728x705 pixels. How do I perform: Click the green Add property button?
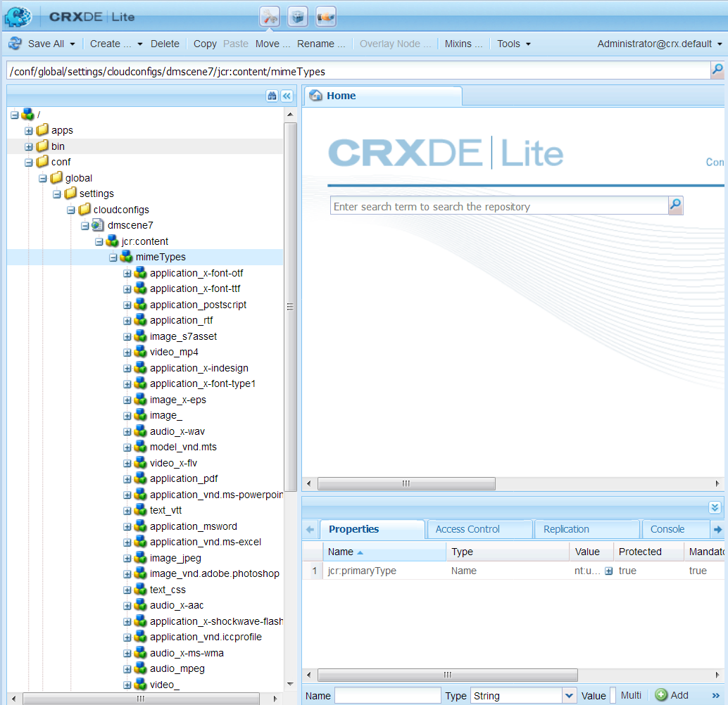click(x=672, y=694)
